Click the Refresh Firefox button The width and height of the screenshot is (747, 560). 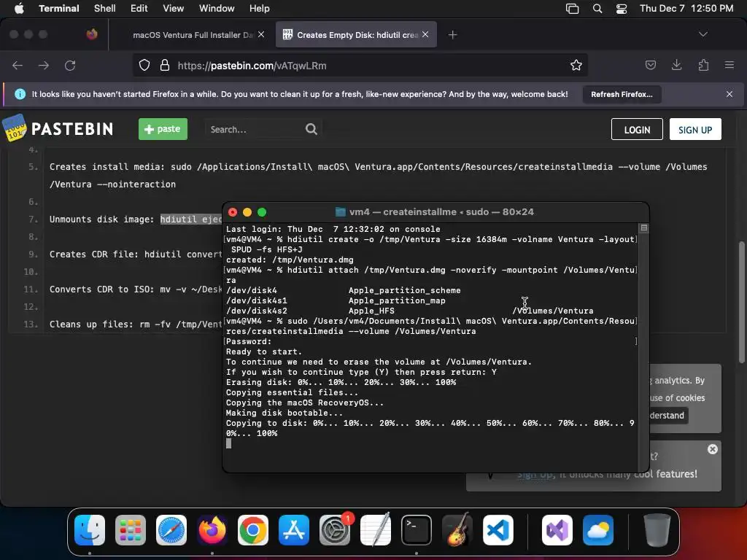point(622,94)
